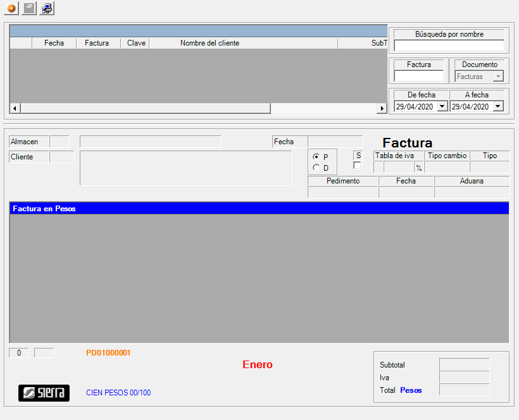Click the computer icon in toolbar
The height and width of the screenshot is (420, 519).
pos(47,8)
